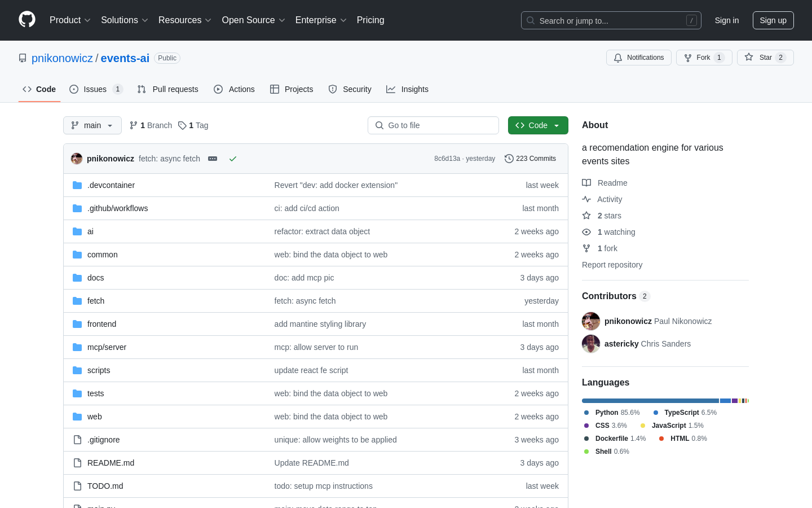Open the TypeScript 6.5% language link

[x=685, y=413]
